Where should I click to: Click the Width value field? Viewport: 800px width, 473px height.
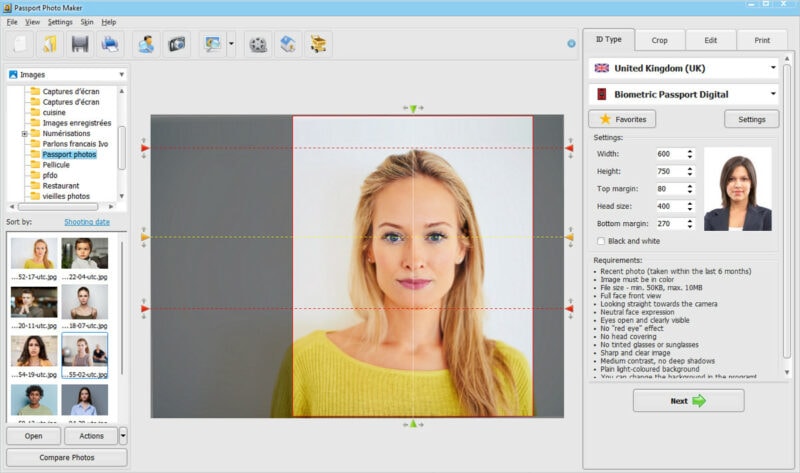[670, 154]
